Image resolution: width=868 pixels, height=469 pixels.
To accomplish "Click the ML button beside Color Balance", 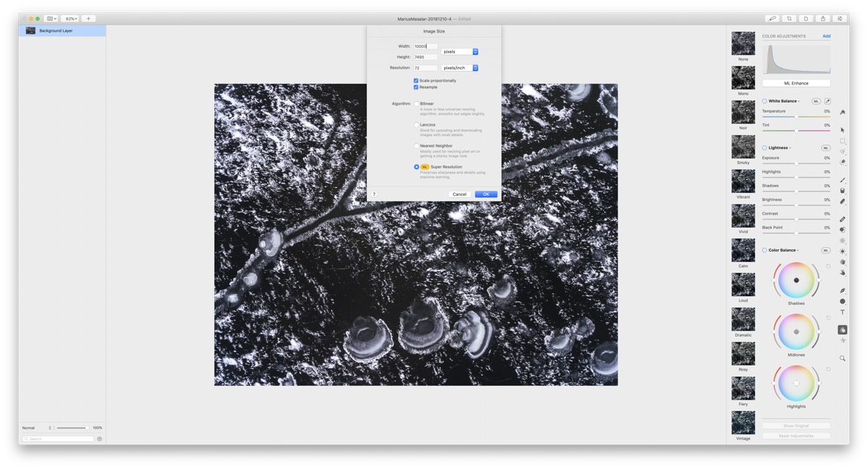I will (x=825, y=250).
